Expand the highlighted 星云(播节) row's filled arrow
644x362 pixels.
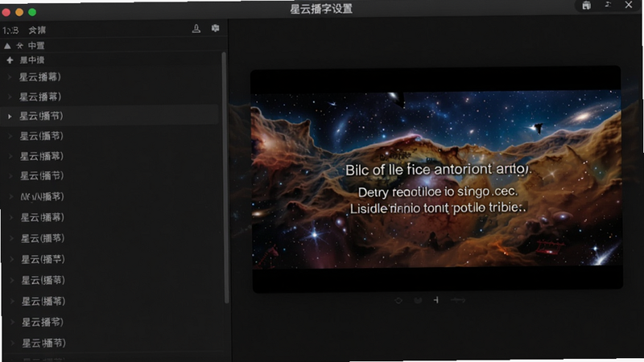10,117
